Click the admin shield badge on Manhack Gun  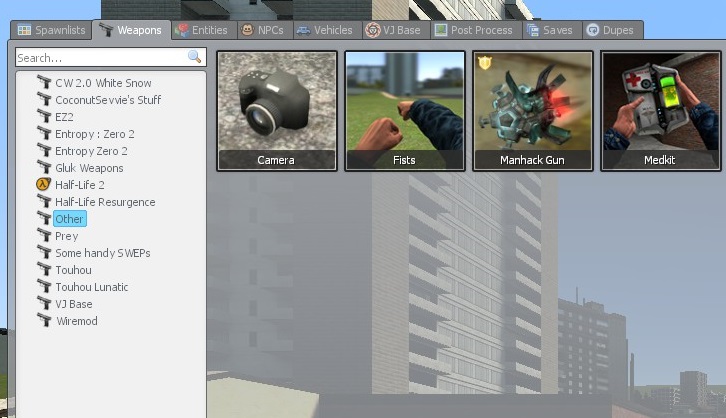485,62
